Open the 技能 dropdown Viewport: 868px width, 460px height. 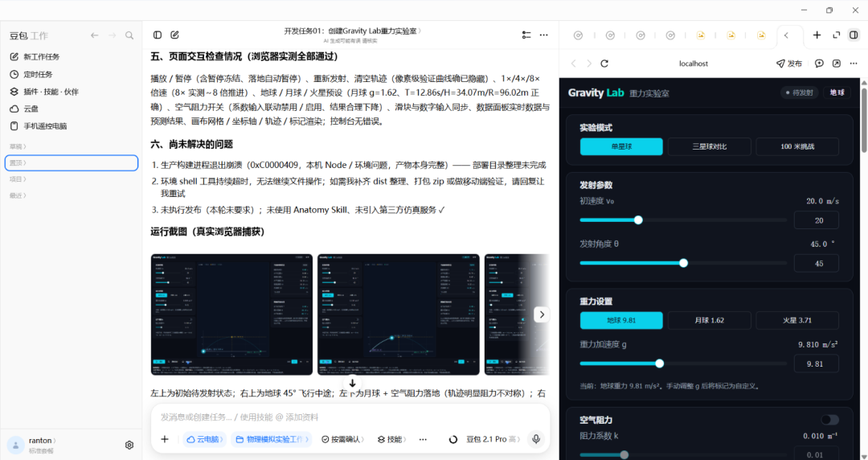[392, 439]
